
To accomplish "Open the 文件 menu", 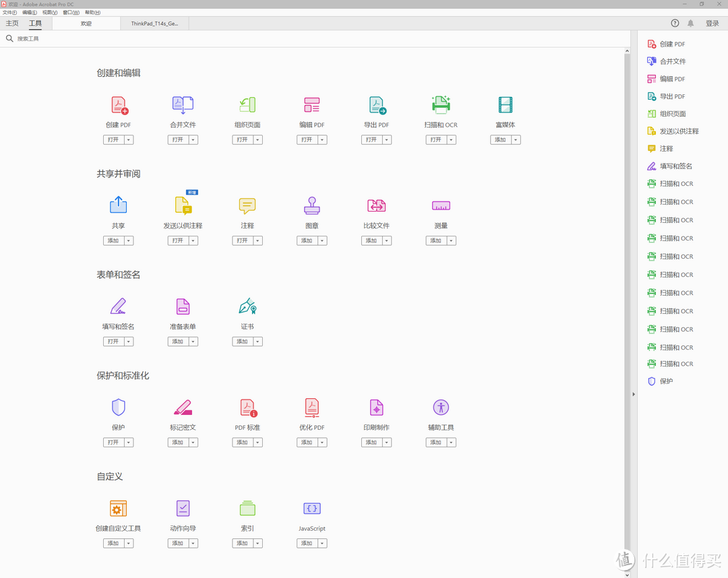I will click(x=9, y=12).
